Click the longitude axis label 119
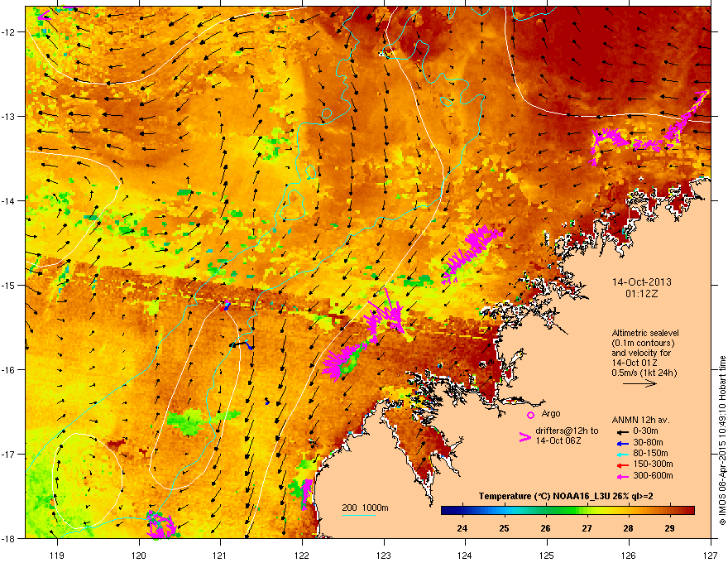 tap(57, 555)
